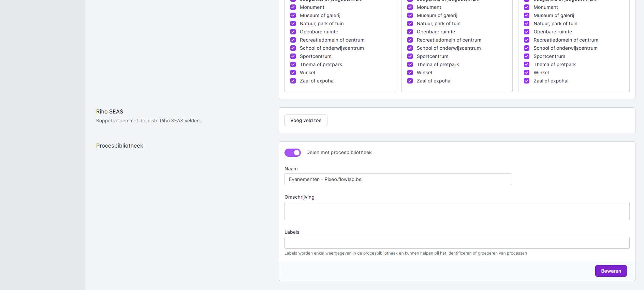Click the Bewaren button
This screenshot has width=644, height=290.
(x=611, y=271)
